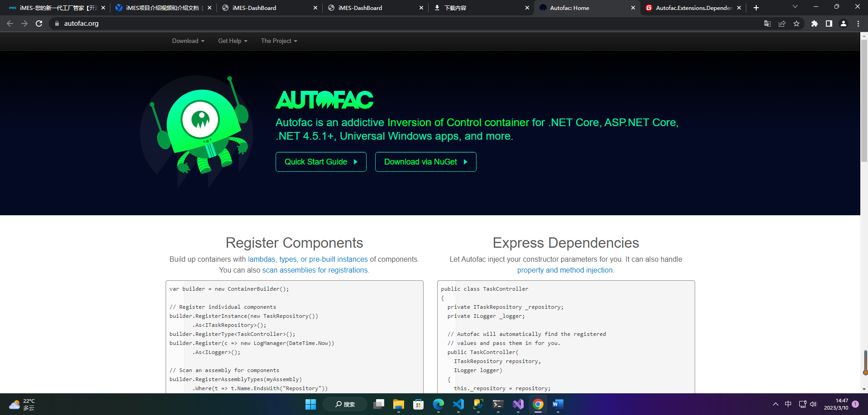Open the volume control tray icon

[813, 404]
